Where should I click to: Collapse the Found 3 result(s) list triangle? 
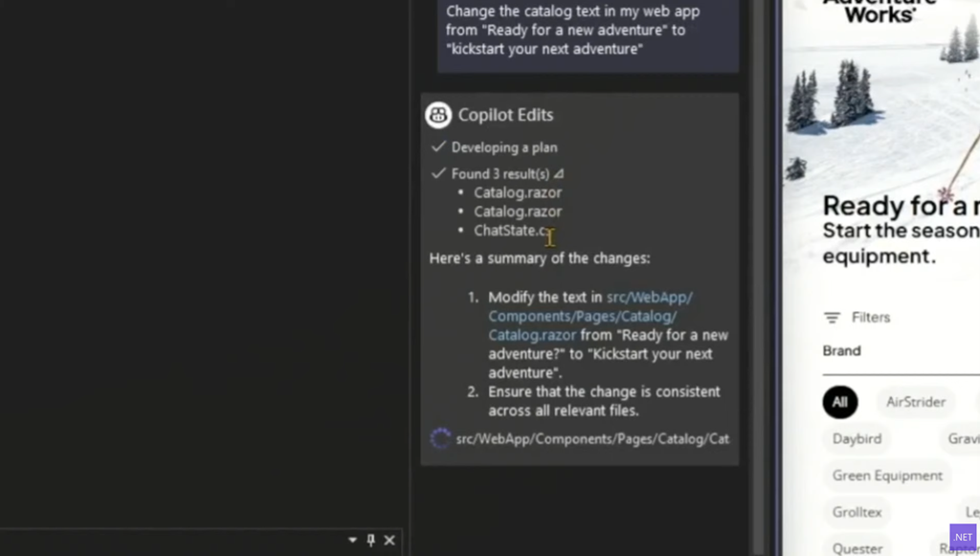coord(559,174)
